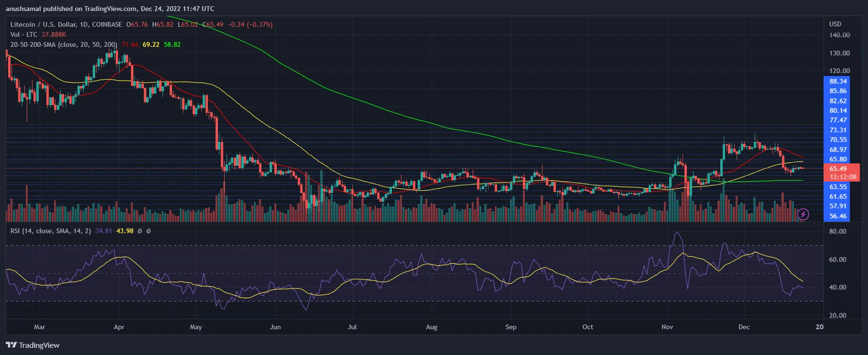Click the red 20-SMA value 71.66
This screenshot has width=868, height=355.
[130, 44]
